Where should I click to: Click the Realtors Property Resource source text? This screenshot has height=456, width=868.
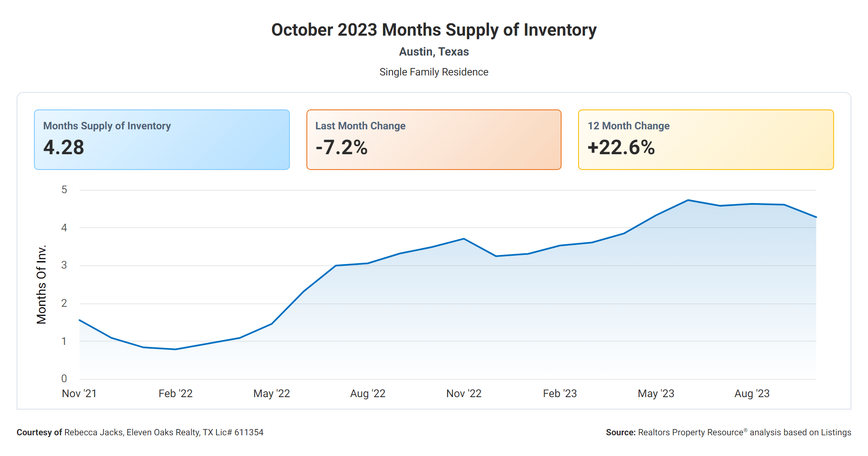click(728, 432)
